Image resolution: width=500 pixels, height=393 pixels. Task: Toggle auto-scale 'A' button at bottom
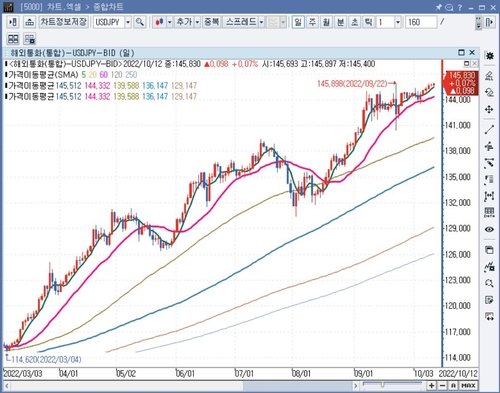tap(453, 386)
